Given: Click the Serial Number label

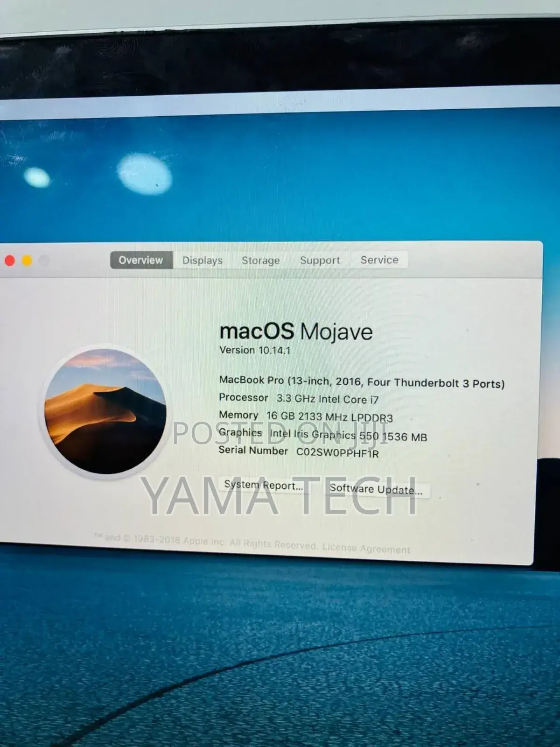Looking at the screenshot, I should pyautogui.click(x=253, y=450).
